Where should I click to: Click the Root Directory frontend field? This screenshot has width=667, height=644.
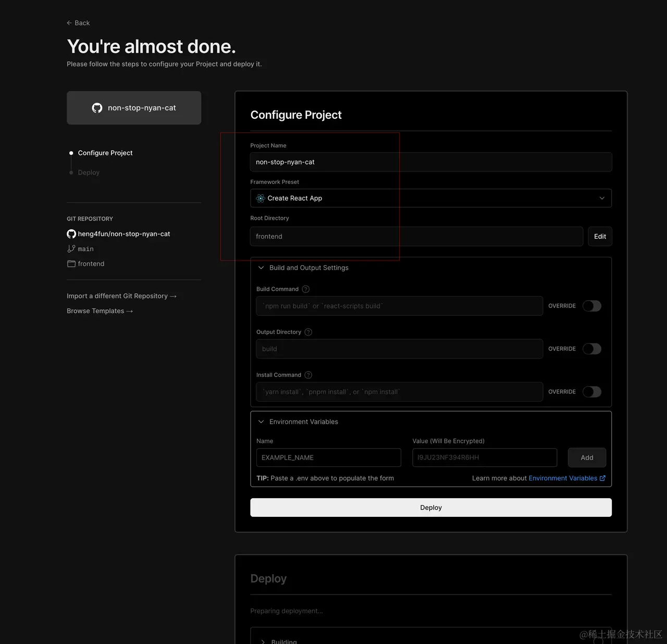pyautogui.click(x=416, y=236)
